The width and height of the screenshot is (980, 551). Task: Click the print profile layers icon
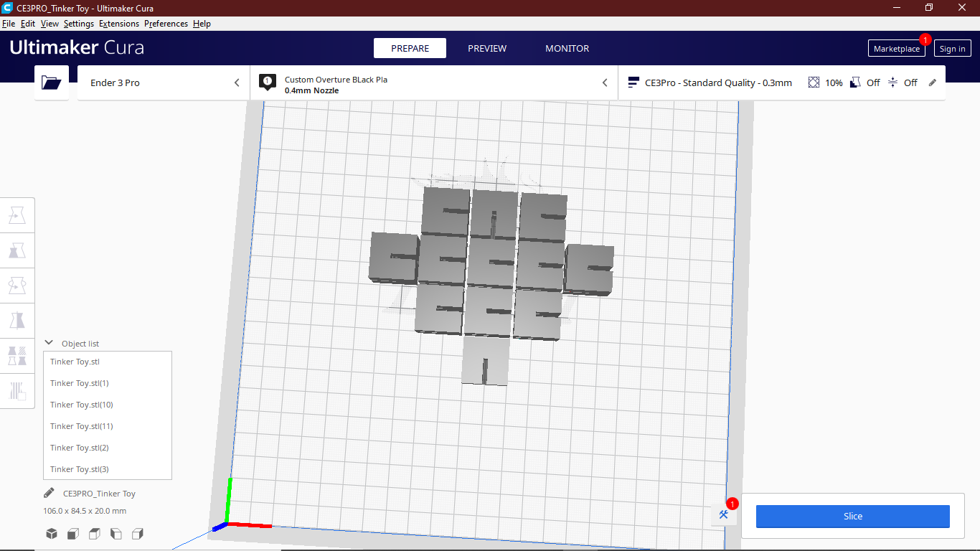point(633,83)
